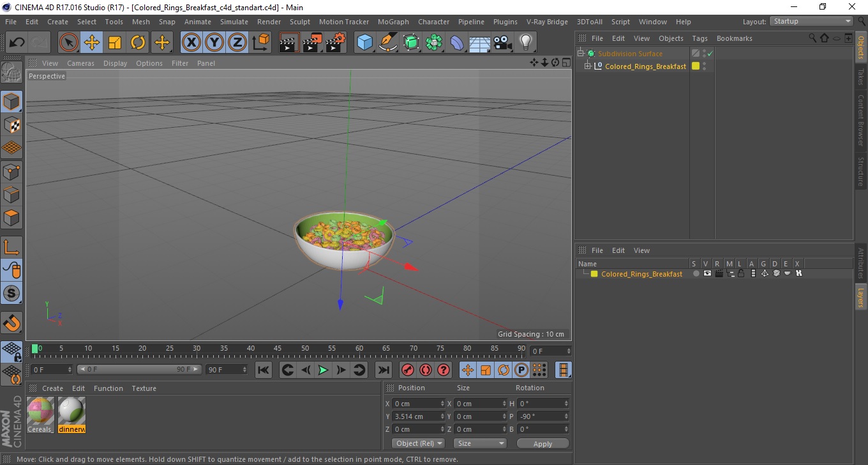This screenshot has width=868, height=465.
Task: Render active view clapperboard icon
Action: (x=289, y=43)
